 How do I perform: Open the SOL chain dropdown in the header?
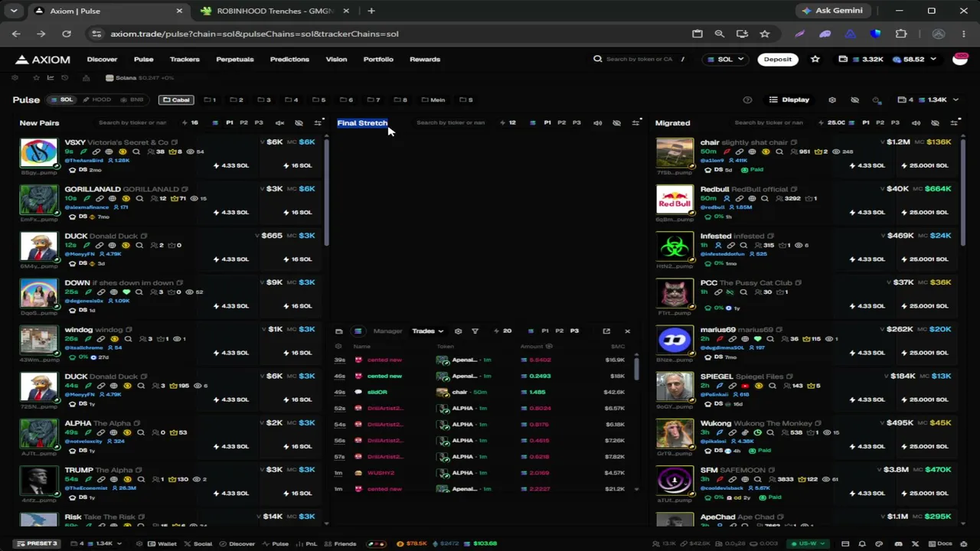[726, 59]
